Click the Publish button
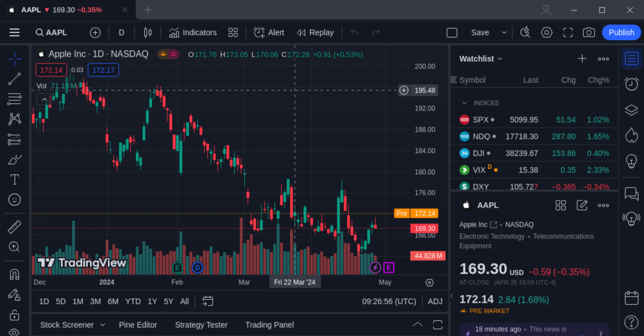The image size is (644, 336). pos(621,32)
